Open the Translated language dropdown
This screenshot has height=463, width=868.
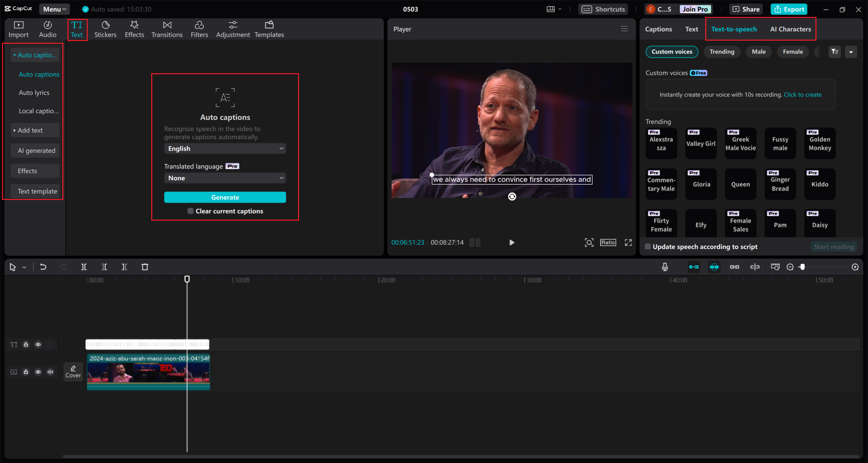(x=224, y=178)
